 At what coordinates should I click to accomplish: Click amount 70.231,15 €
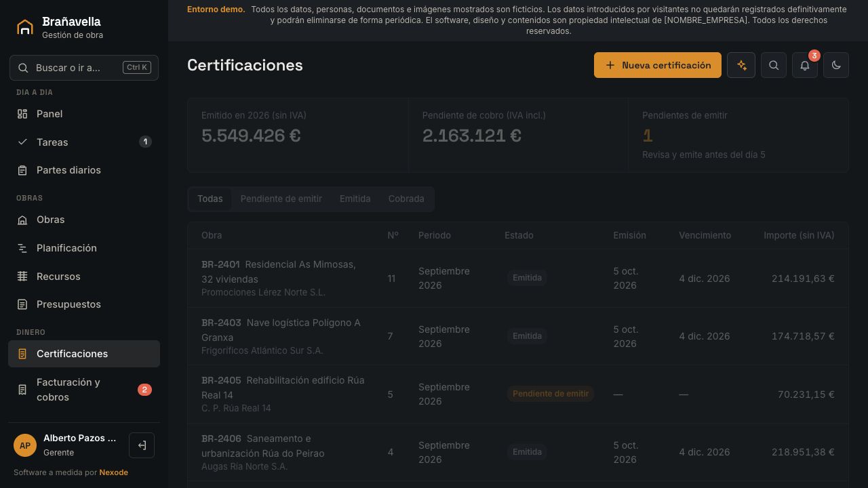(x=806, y=394)
